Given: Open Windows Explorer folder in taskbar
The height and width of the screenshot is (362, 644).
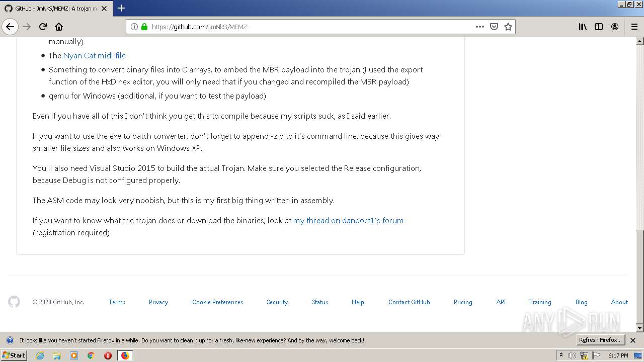Looking at the screenshot, I should pyautogui.click(x=57, y=355).
